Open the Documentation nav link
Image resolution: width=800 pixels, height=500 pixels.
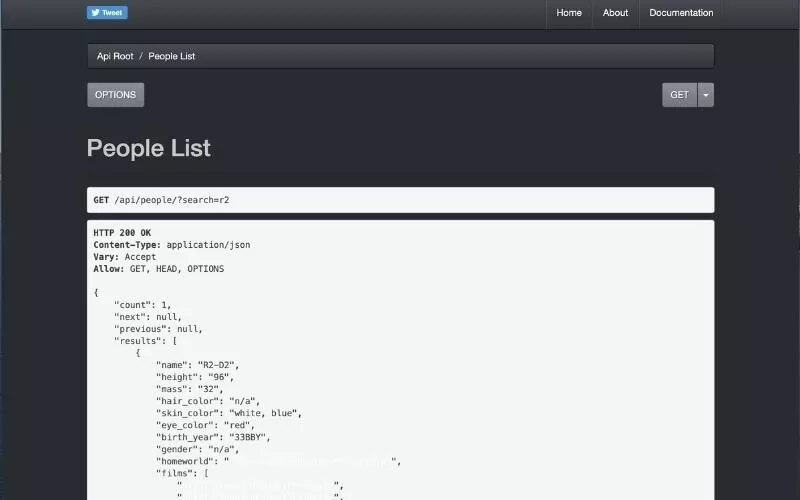(681, 13)
